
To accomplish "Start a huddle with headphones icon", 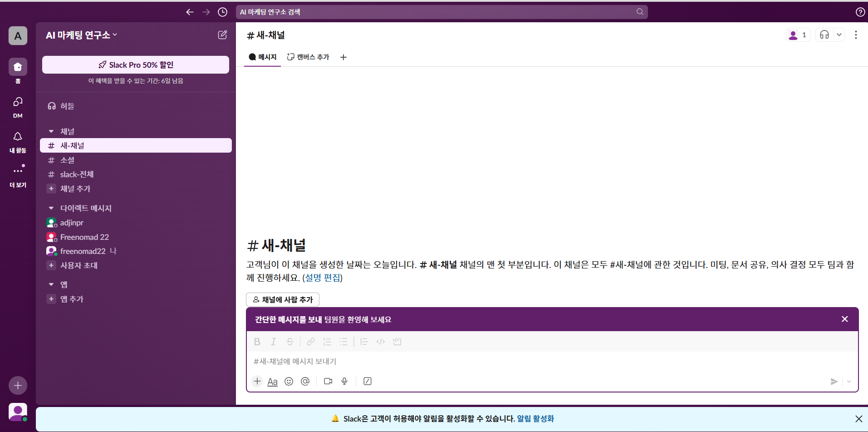I will tap(824, 35).
